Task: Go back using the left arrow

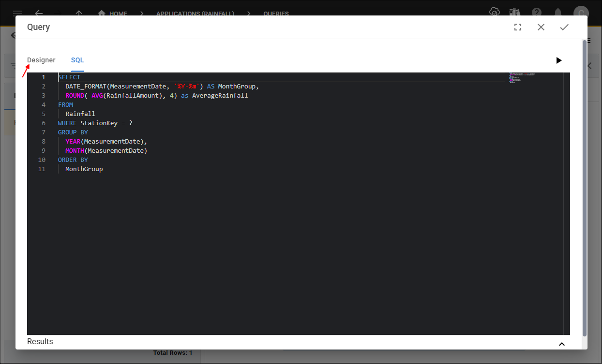Action: (x=39, y=13)
